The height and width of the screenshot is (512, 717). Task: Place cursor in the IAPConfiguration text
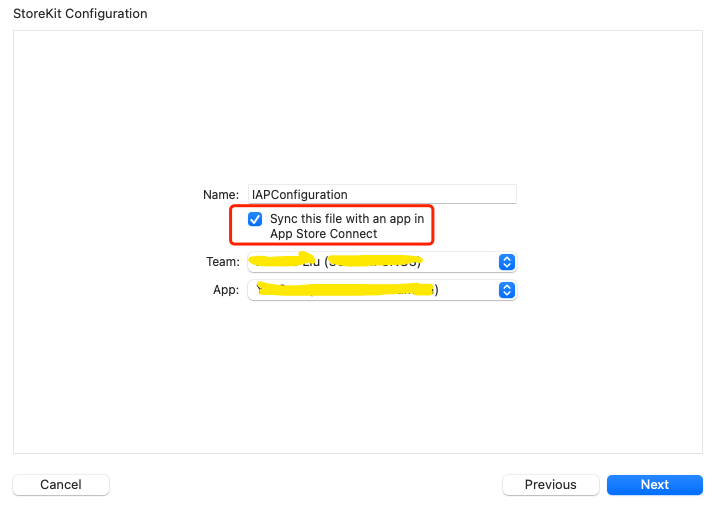[x=300, y=195]
